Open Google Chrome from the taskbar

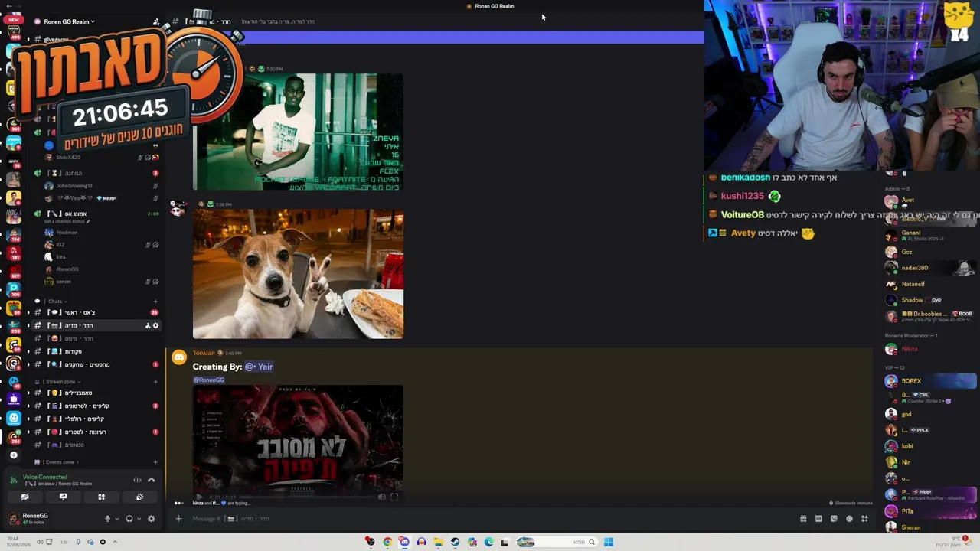pos(387,542)
